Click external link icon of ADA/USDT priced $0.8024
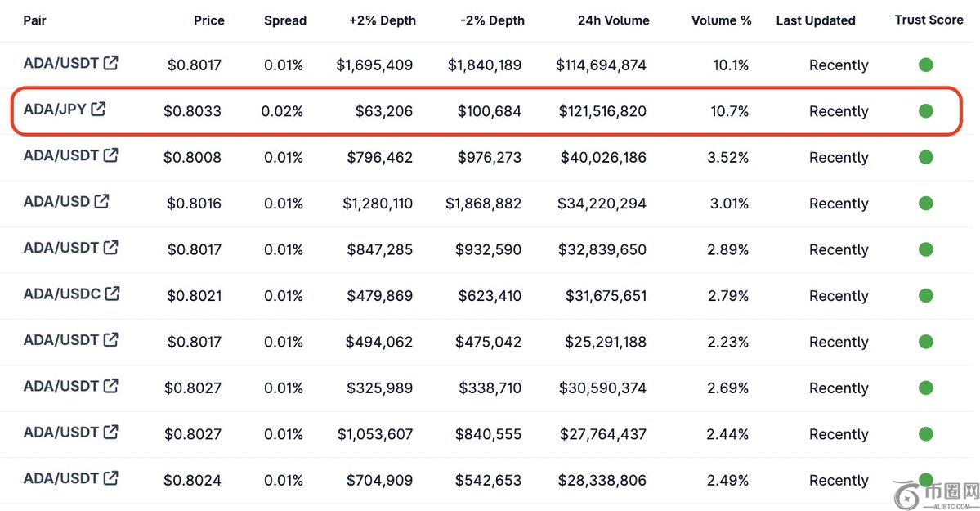980x511 pixels. point(111,478)
